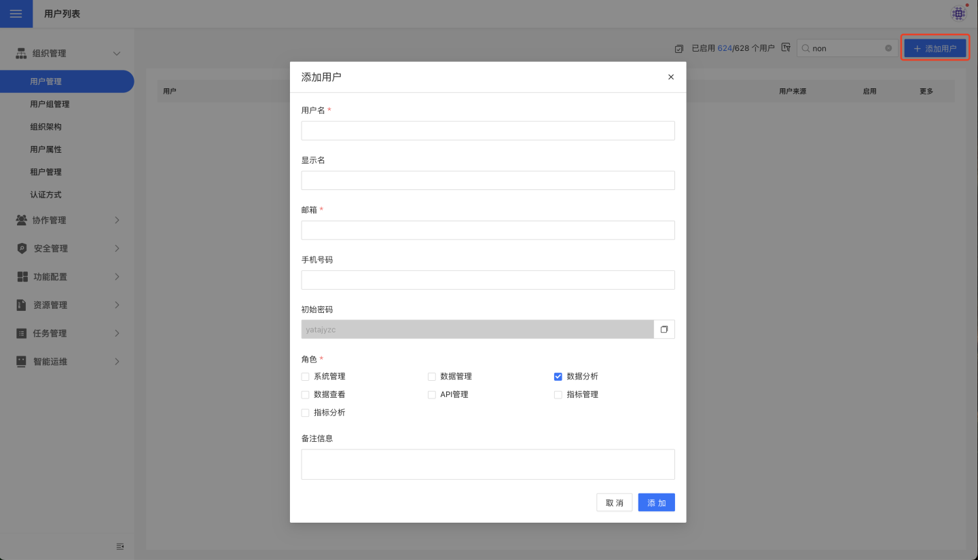Click the blue 添加 submit button
This screenshot has height=560, width=978.
pyautogui.click(x=656, y=502)
